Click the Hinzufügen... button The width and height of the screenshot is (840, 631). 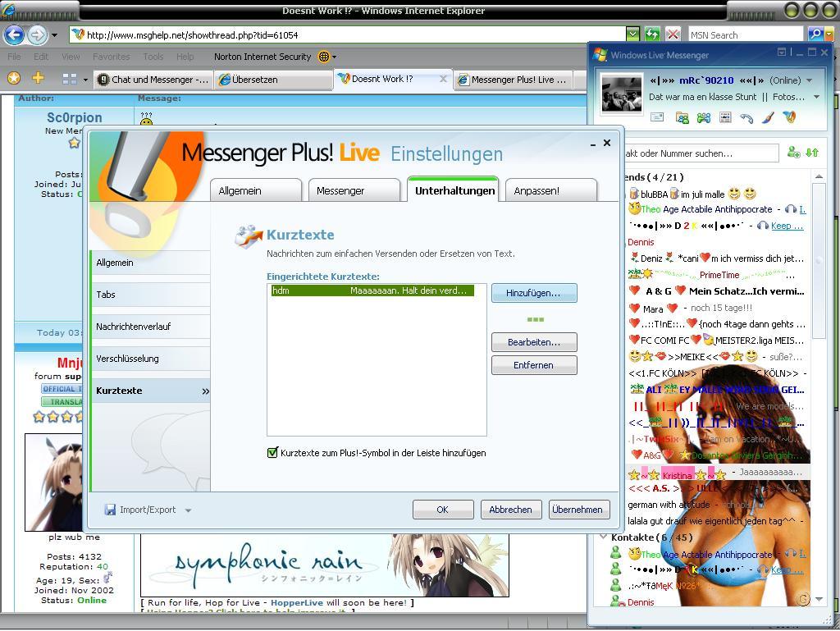click(533, 293)
